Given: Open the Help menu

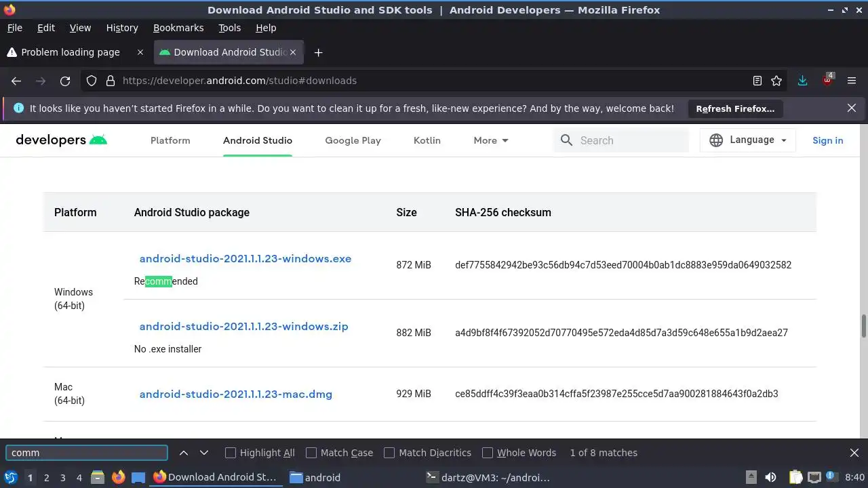Looking at the screenshot, I should 266,28.
